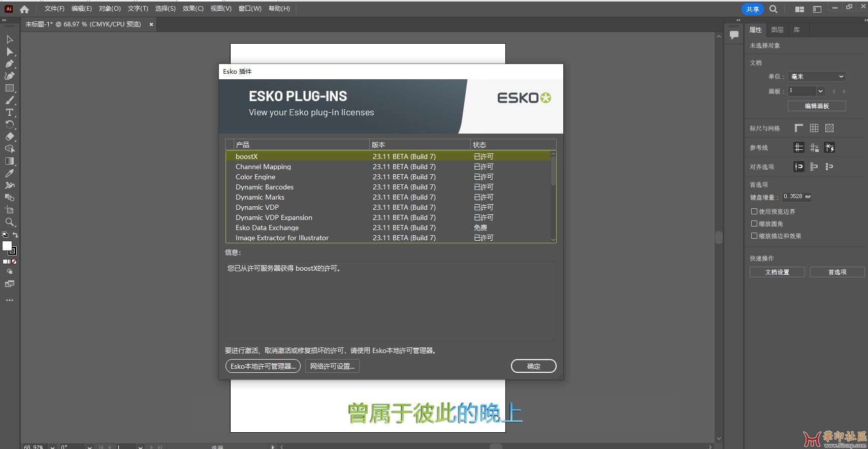868x449 pixels.
Task: Set paint to None swatch
Action: tap(14, 262)
